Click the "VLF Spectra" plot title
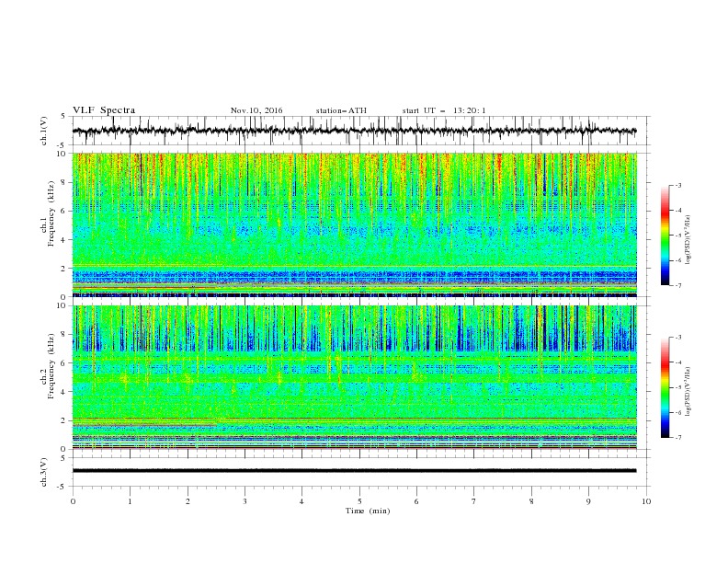Image resolution: width=728 pixels, height=563 pixels. point(104,110)
